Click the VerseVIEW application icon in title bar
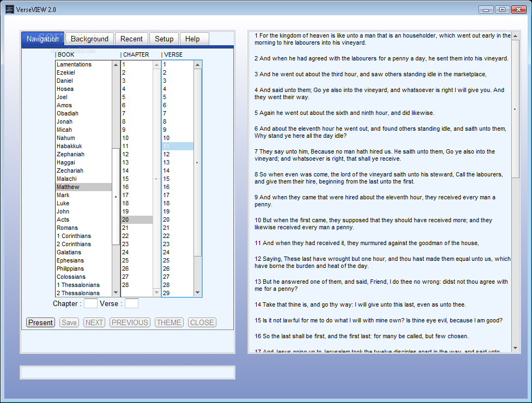The width and height of the screenshot is (532, 403). click(x=10, y=9)
